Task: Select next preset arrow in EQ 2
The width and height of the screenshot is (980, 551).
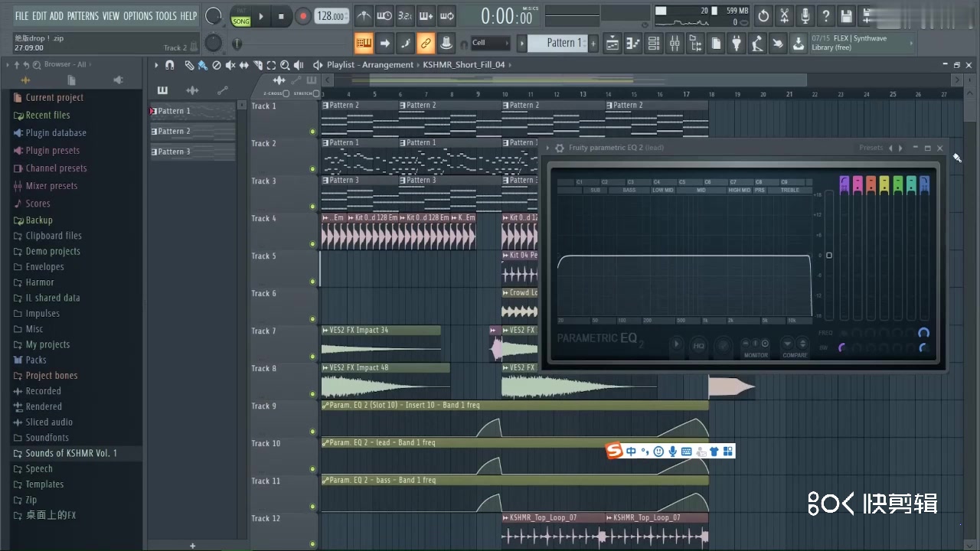Action: [x=900, y=148]
